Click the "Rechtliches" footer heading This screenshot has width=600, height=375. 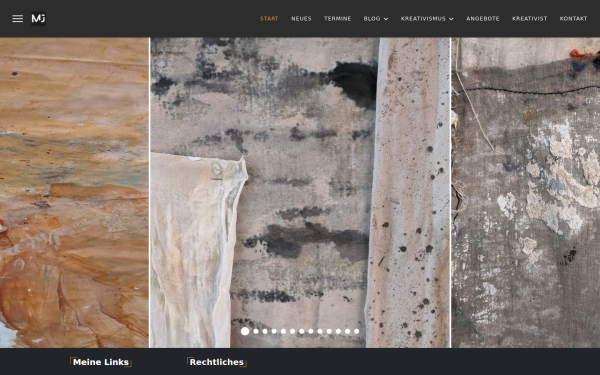point(217,362)
